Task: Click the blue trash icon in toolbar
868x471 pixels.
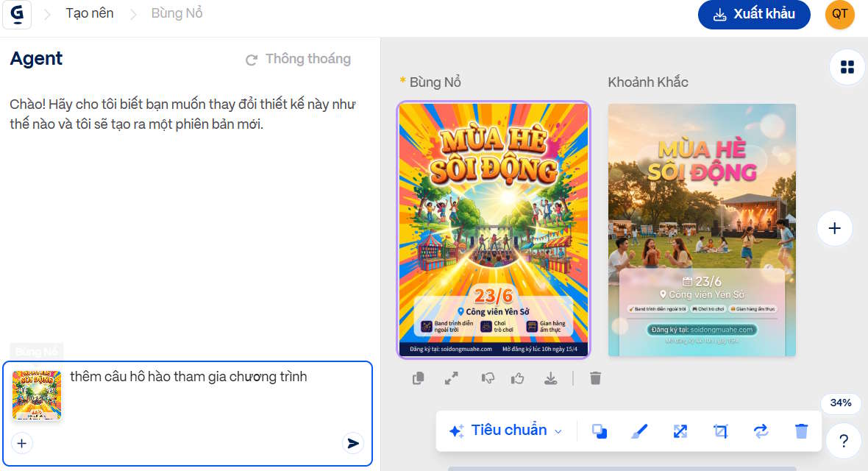Action: pos(801,431)
